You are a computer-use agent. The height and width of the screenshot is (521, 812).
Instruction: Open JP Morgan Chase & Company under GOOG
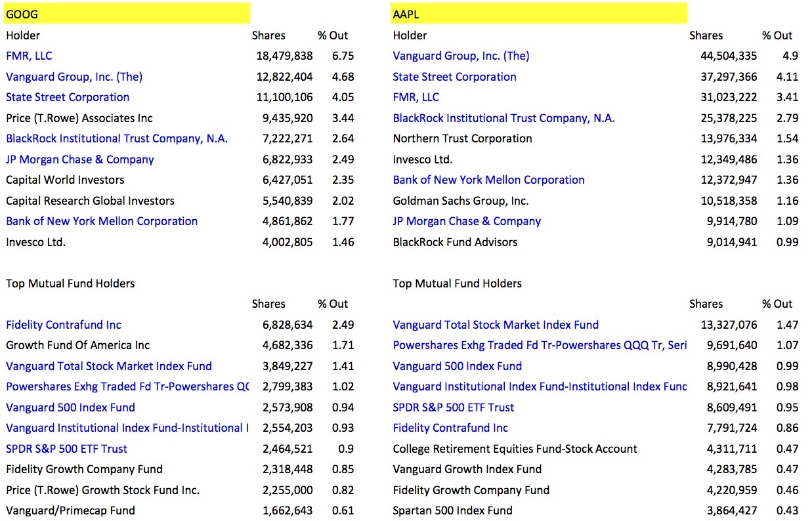coord(80,159)
